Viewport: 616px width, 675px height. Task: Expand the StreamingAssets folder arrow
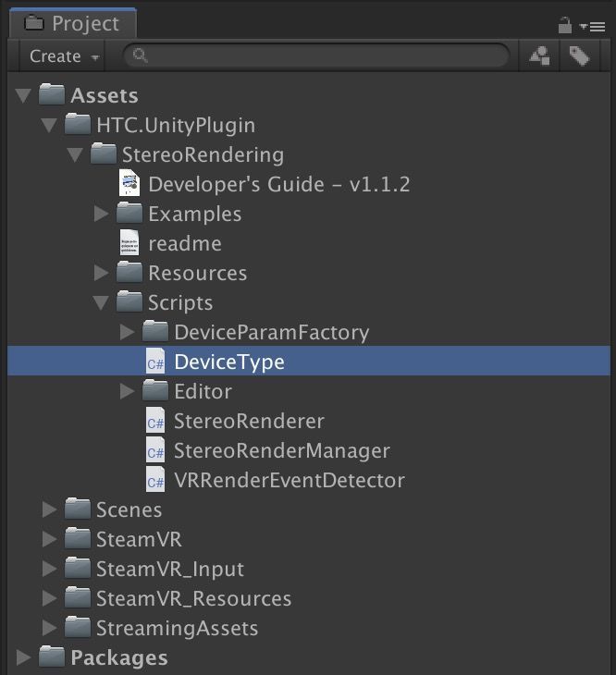click(50, 628)
